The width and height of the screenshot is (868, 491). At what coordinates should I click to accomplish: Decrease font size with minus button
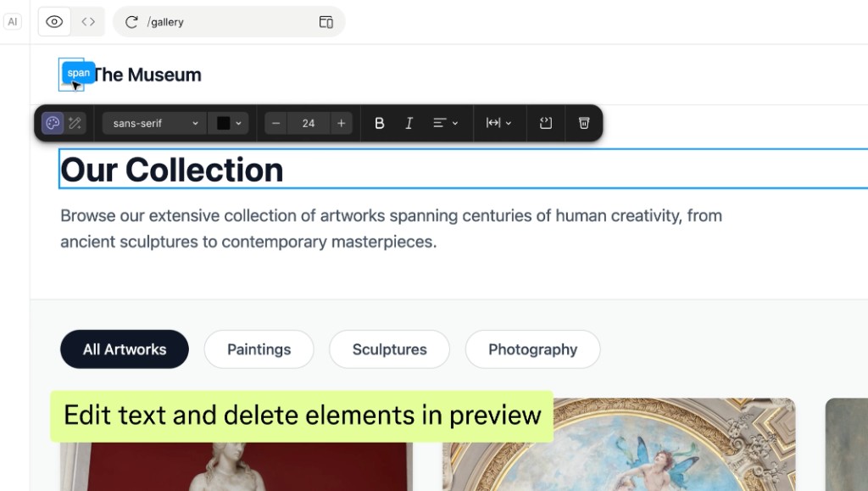(x=275, y=123)
